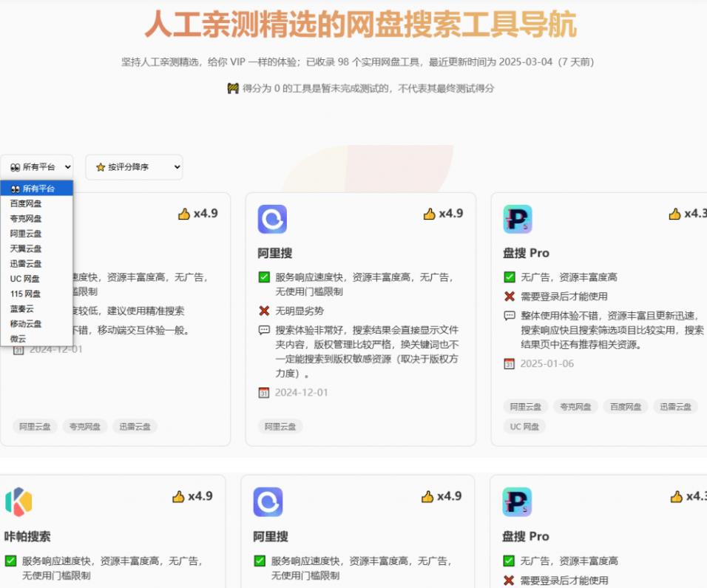
Task: Click 阿里云盘 tag in top 阿里搜 card
Action: 280,427
